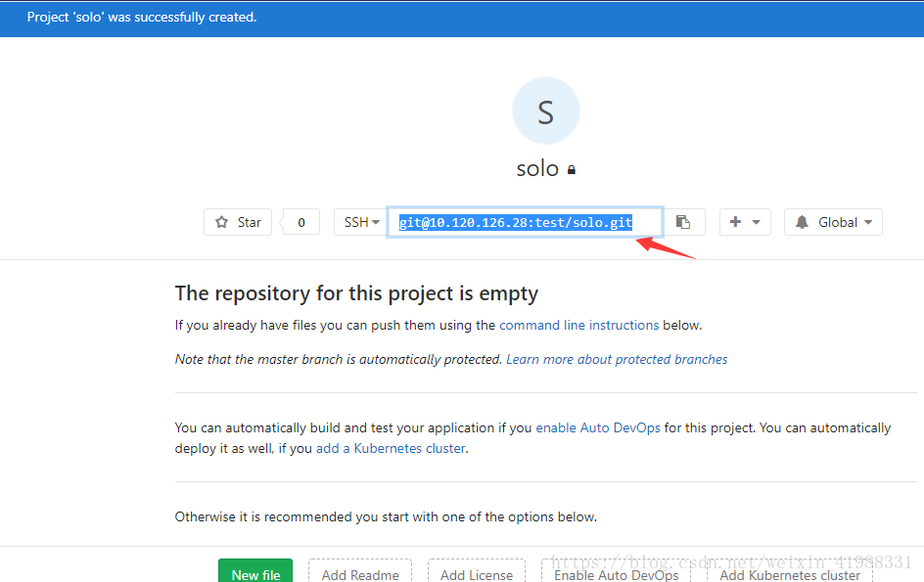Star the solo project

point(238,222)
